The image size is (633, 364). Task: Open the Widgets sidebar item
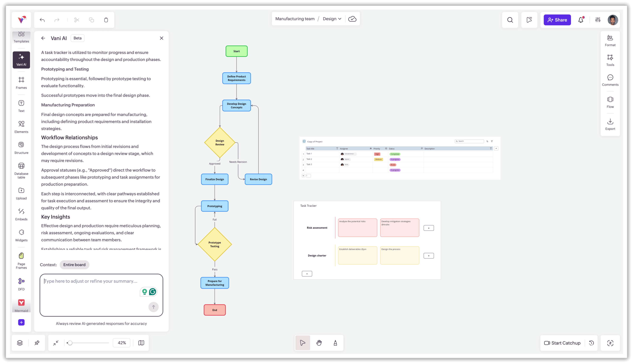click(21, 235)
